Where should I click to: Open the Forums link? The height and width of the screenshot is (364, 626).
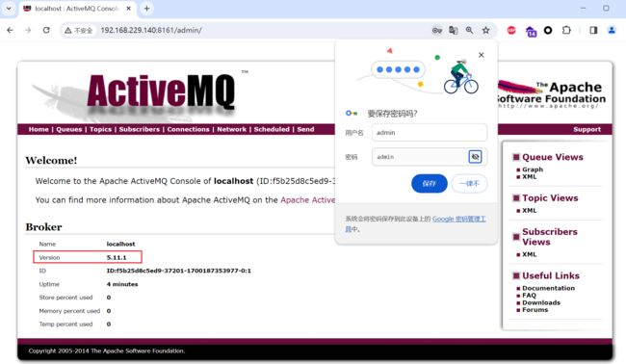pos(535,310)
